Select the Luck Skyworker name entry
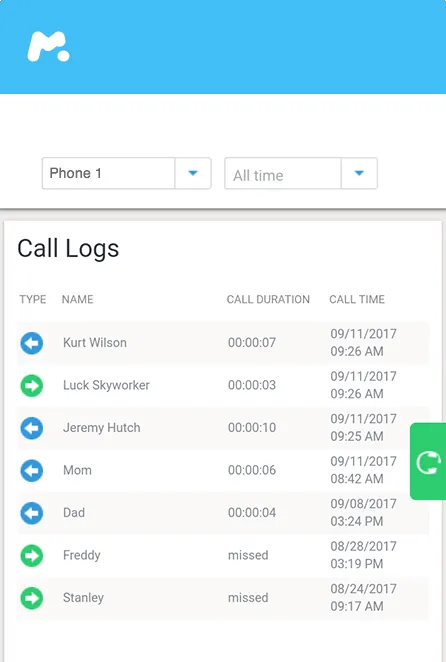Viewport: 446px width, 662px height. click(106, 385)
